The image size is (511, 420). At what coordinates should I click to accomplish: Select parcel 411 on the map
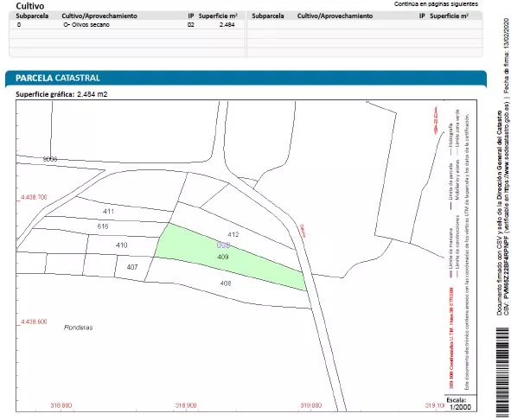pyautogui.click(x=108, y=212)
